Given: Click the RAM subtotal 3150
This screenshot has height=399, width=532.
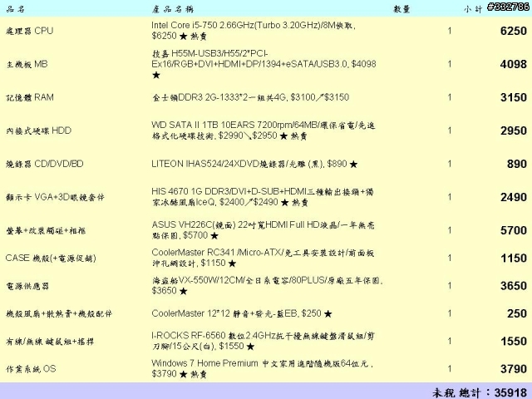Looking at the screenshot, I should pos(514,97).
